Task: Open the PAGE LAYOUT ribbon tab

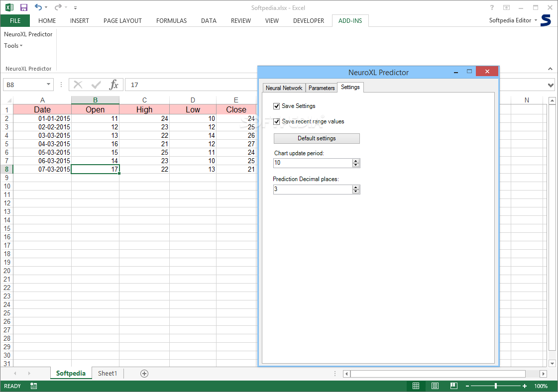Action: (122, 20)
